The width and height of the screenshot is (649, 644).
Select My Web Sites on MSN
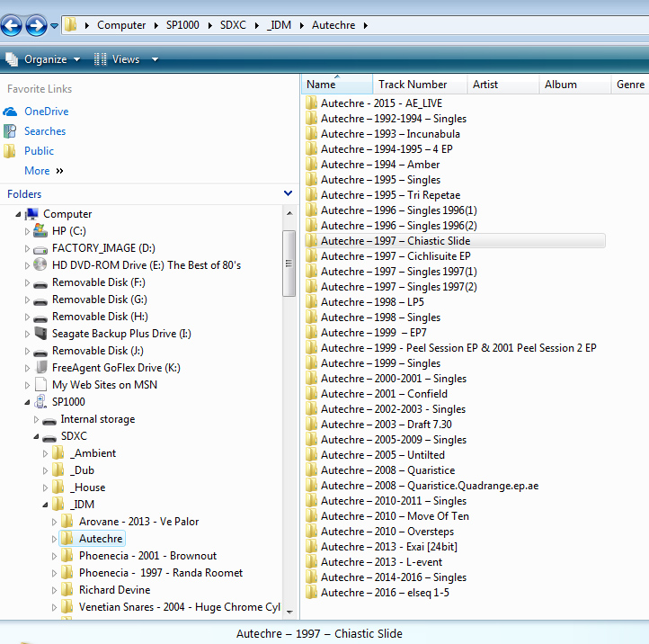[x=103, y=385]
